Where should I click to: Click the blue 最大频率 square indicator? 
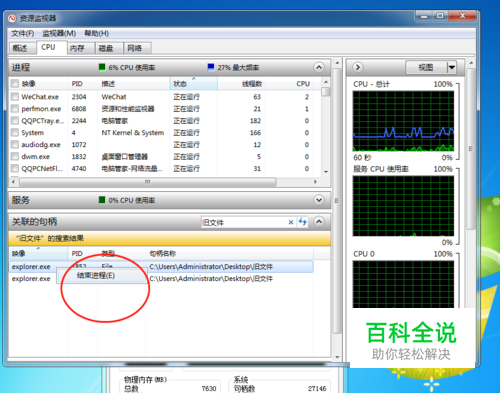211,67
